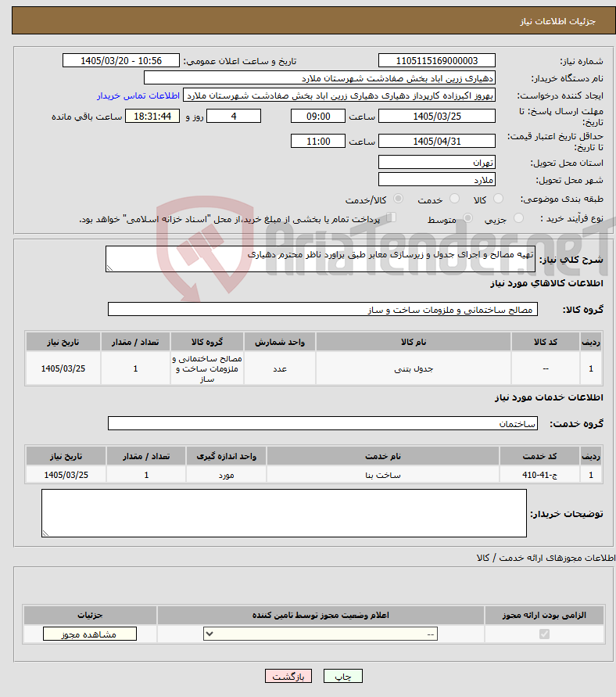The image size is (616, 697).
Task: Click the کد خدمت column header
Action: (539, 456)
